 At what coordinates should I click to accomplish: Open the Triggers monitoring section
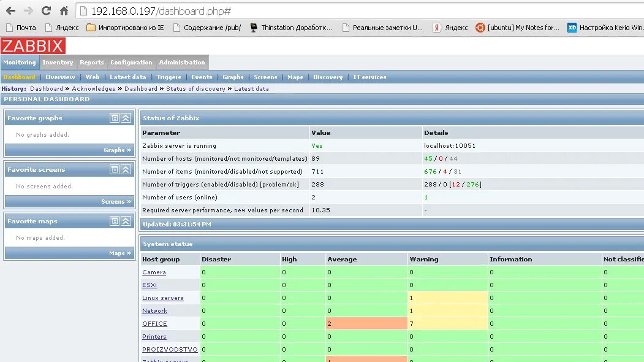click(169, 77)
